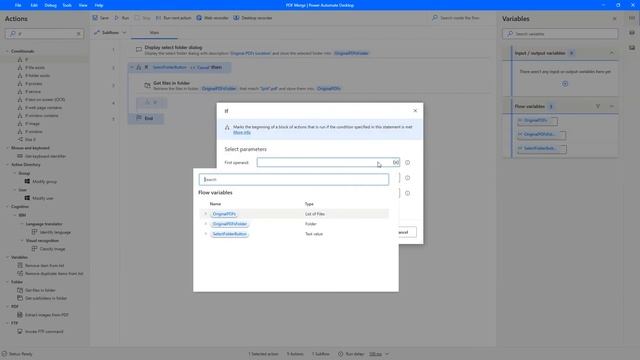Open the More info link
This screenshot has height=360, width=640.
(x=242, y=133)
